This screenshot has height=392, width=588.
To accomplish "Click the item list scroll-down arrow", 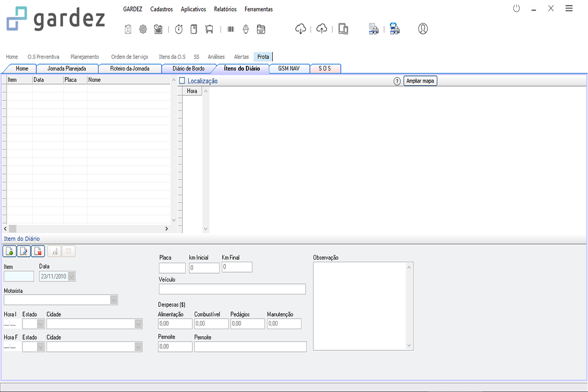I will pos(173,220).
